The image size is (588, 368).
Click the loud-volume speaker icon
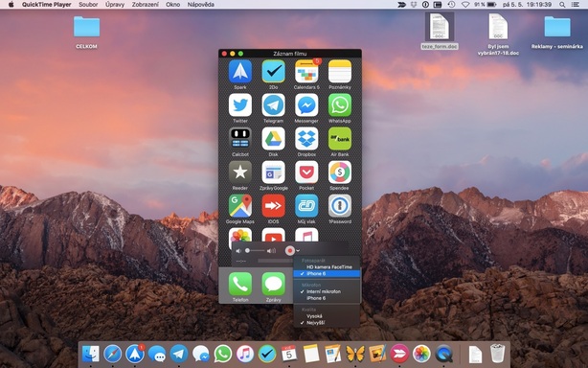pos(271,250)
